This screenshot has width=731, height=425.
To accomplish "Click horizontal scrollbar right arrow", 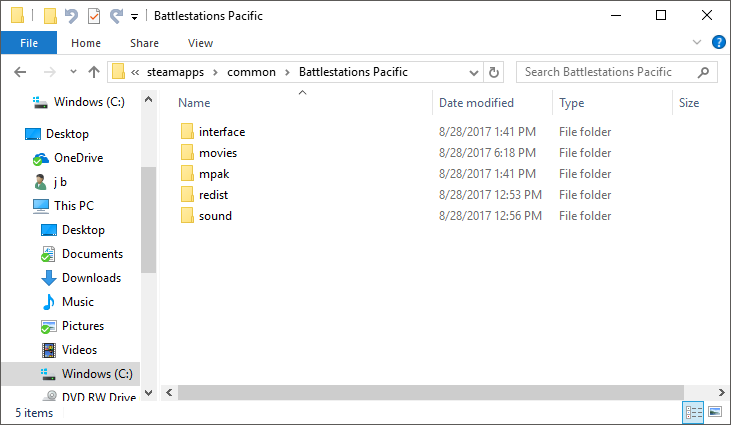I will (721, 393).
